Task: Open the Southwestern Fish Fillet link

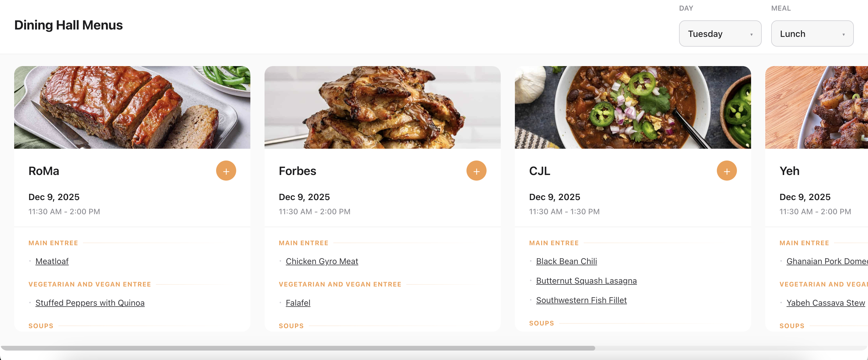Action: coord(581,300)
